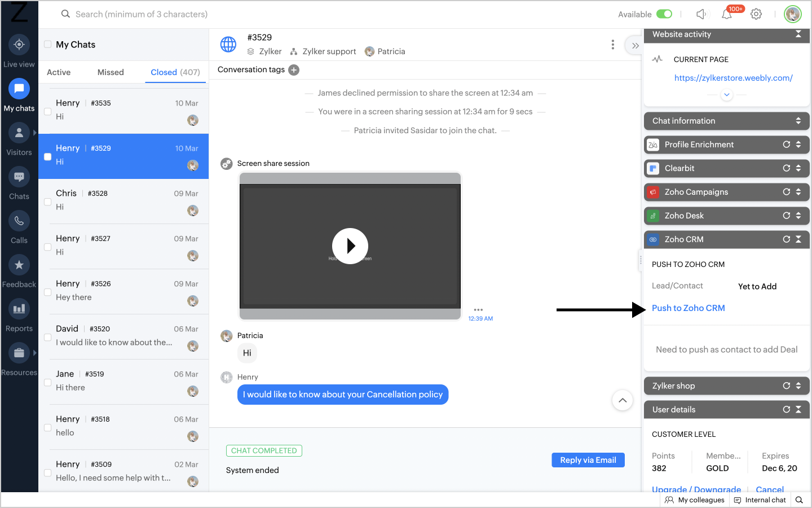
Task: Open the Visitors section icon
Action: pyautogui.click(x=19, y=133)
